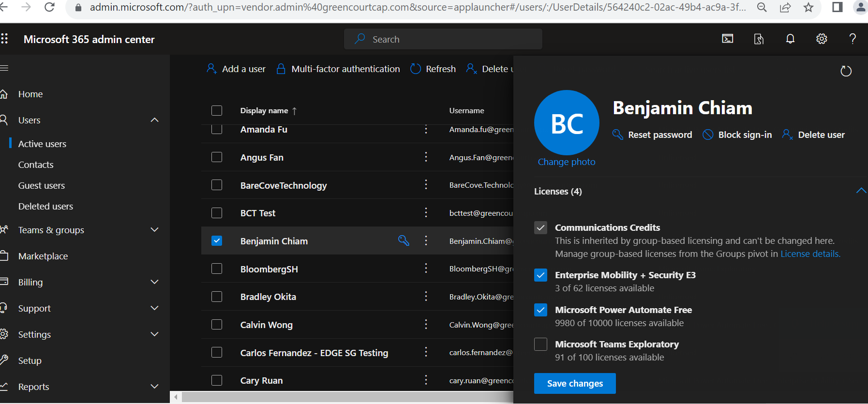
Task: Open the document download icon in header
Action: point(759,39)
